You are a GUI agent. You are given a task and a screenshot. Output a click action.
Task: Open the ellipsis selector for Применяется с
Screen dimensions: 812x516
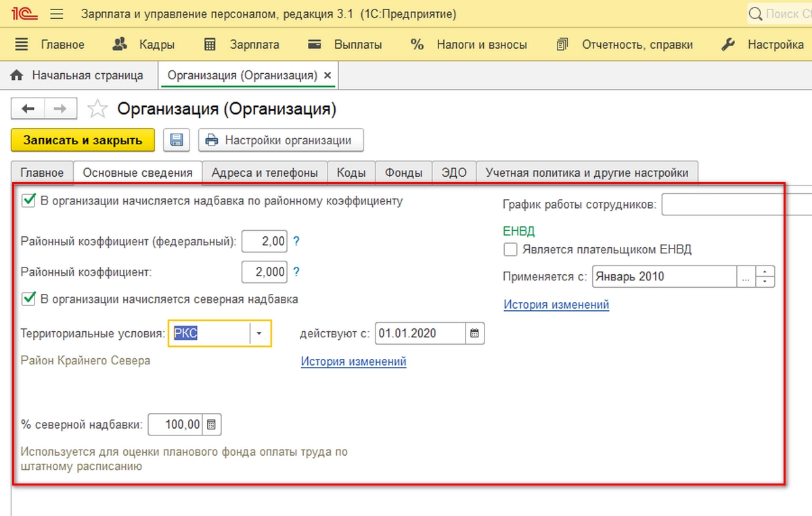point(746,276)
